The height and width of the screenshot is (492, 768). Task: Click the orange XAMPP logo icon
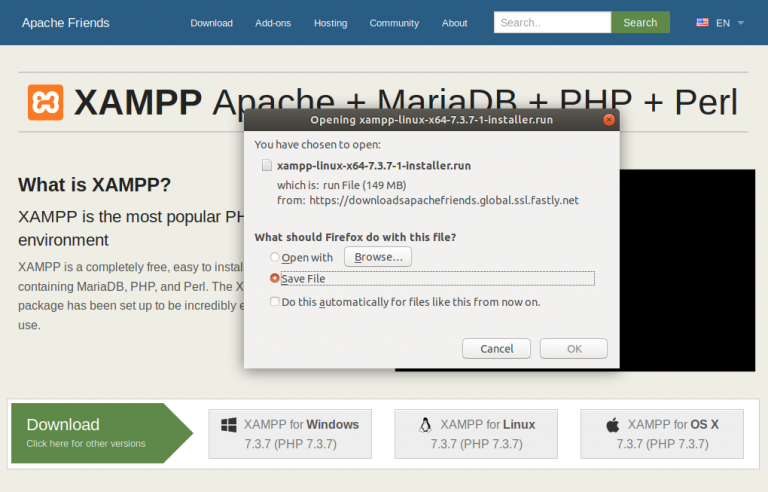coord(46,102)
